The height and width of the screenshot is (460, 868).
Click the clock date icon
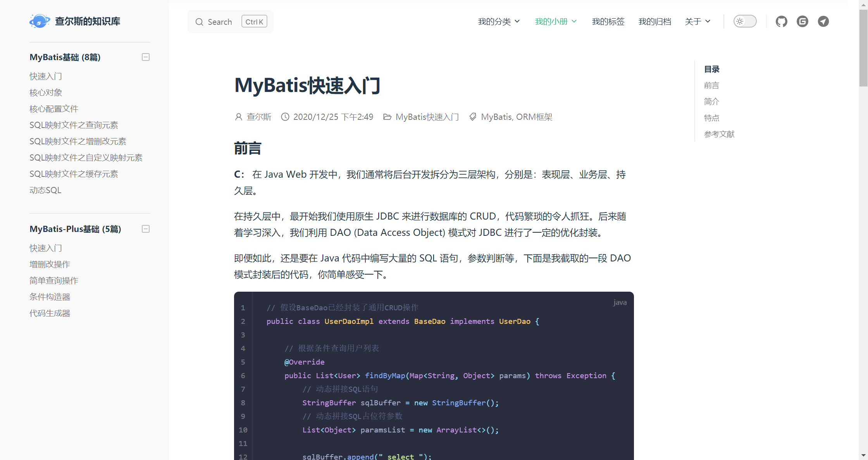tap(285, 117)
